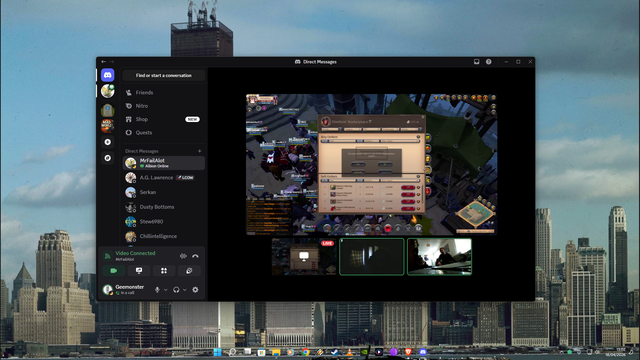
Task: Open the Friends tab
Action: (164, 93)
